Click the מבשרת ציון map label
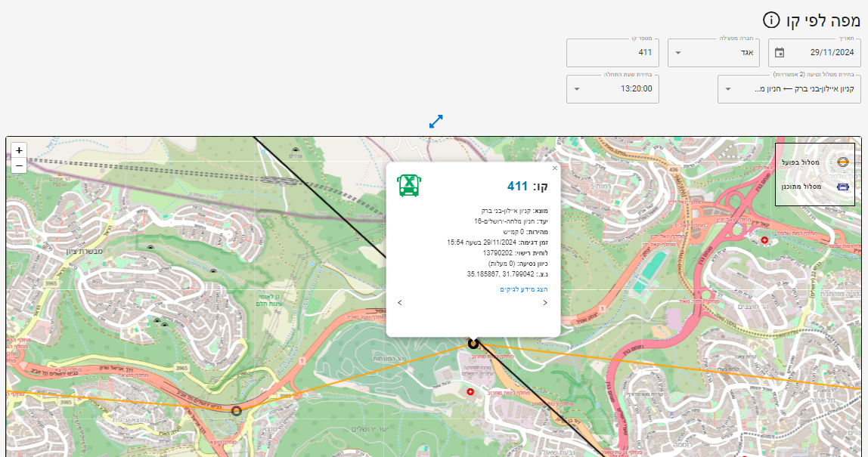The image size is (868, 457). (84, 252)
